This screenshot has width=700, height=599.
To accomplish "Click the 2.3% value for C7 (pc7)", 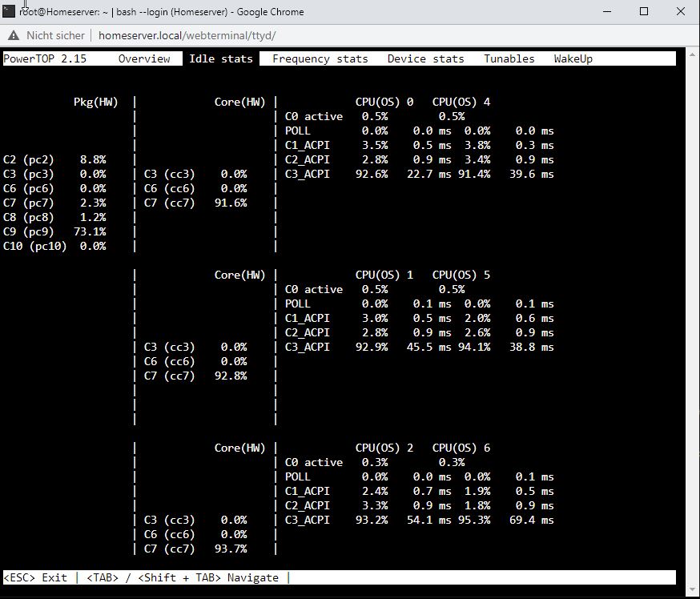I will point(93,203).
